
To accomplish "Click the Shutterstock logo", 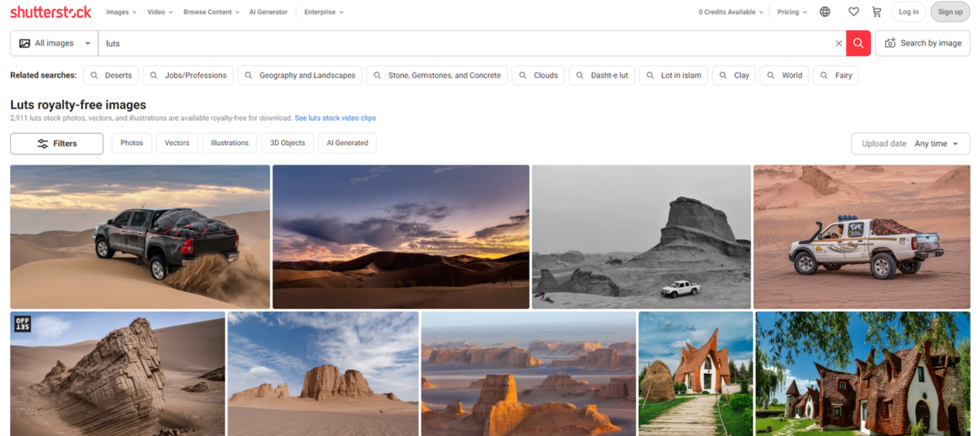I will (x=50, y=12).
